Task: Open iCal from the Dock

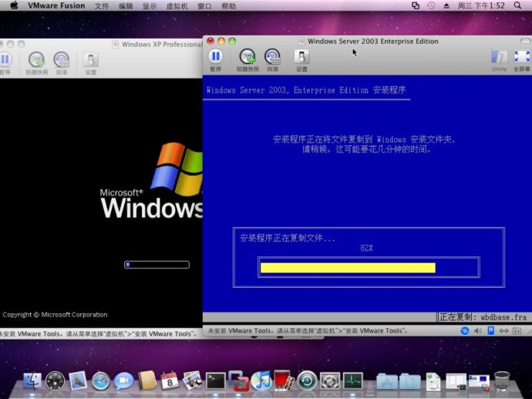Action: (x=170, y=380)
